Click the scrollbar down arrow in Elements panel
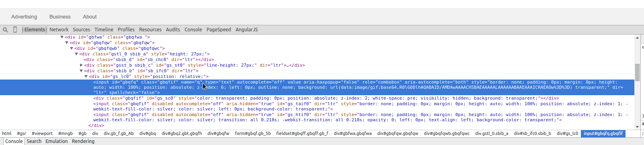Image resolution: width=644 pixels, height=145 pixels. click(638, 127)
